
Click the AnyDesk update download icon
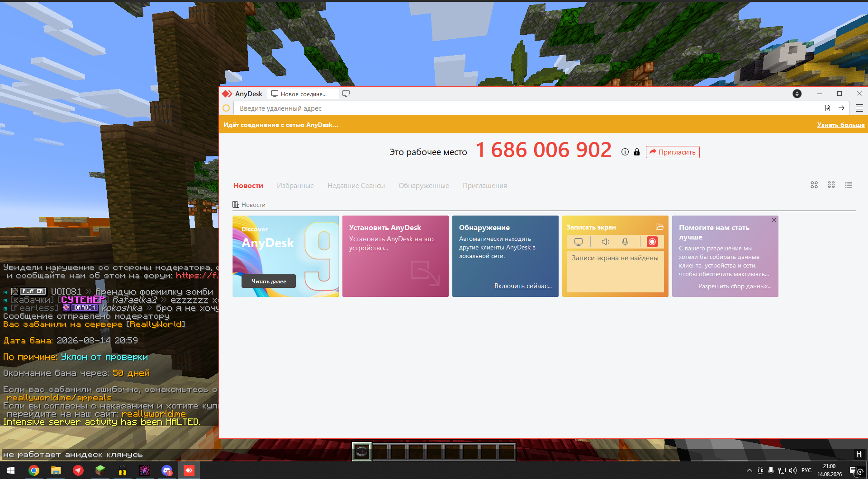click(x=797, y=94)
